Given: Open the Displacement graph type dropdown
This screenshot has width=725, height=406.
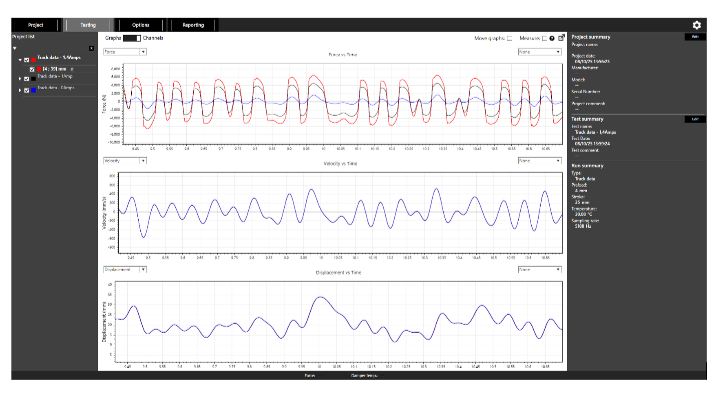Looking at the screenshot, I should coord(124,269).
